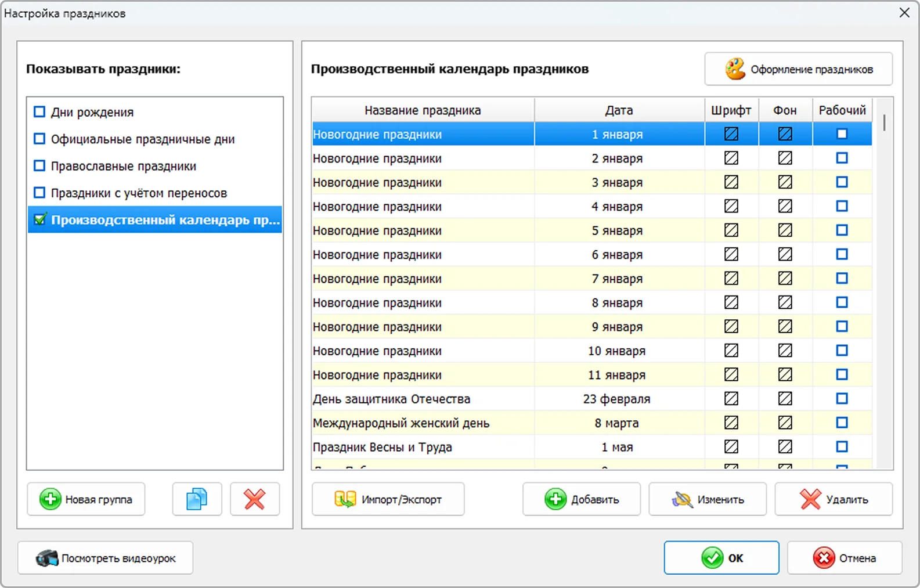
Task: Uncheck Производственный календарь group checkbox
Action: click(39, 220)
